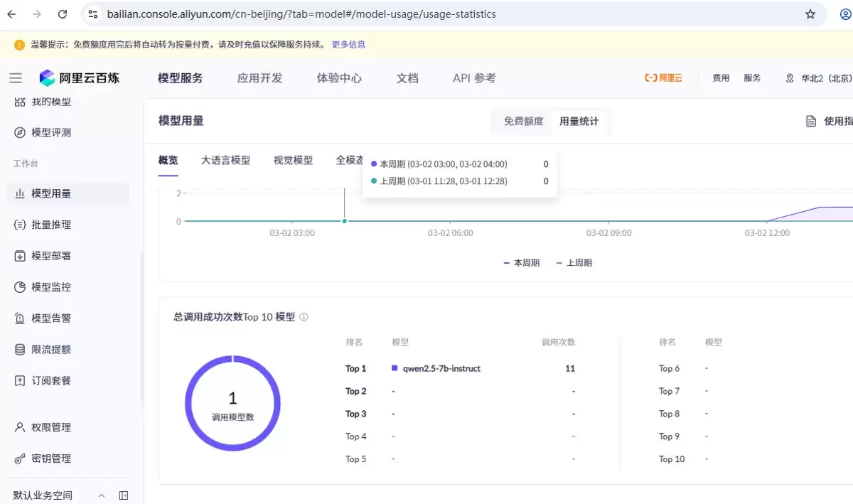
Task: Open 应用开发 in the top navigation
Action: pos(259,78)
